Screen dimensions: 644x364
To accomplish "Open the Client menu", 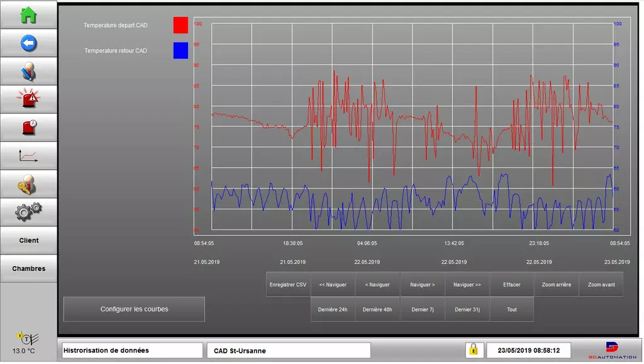I will pyautogui.click(x=28, y=240).
